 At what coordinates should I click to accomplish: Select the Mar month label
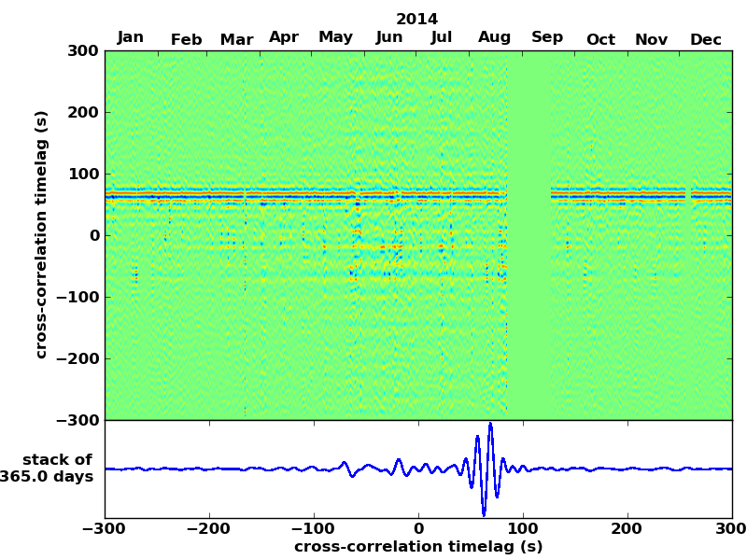236,39
